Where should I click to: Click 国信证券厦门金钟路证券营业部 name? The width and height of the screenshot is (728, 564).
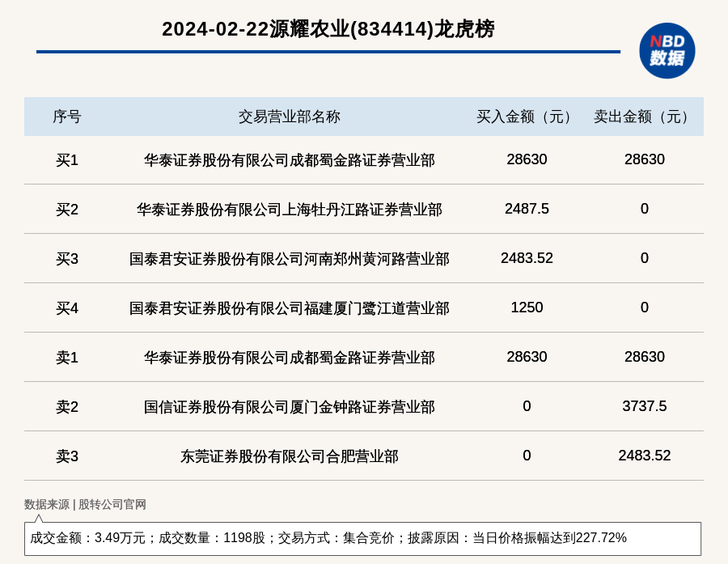pos(290,406)
